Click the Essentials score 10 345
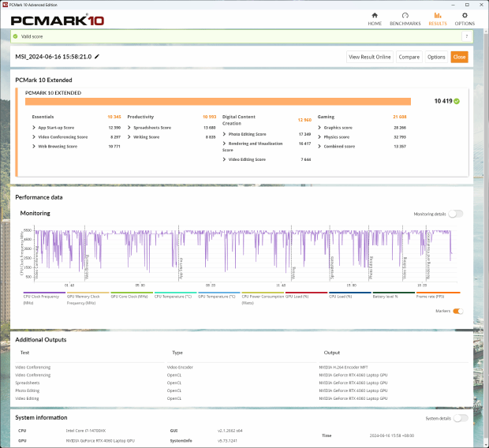The image size is (489, 448). (x=114, y=117)
